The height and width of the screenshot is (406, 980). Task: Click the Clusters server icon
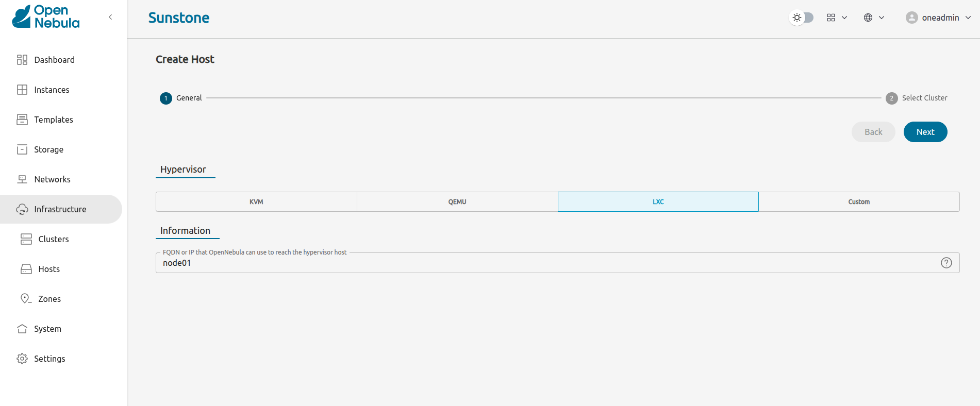[26, 239]
